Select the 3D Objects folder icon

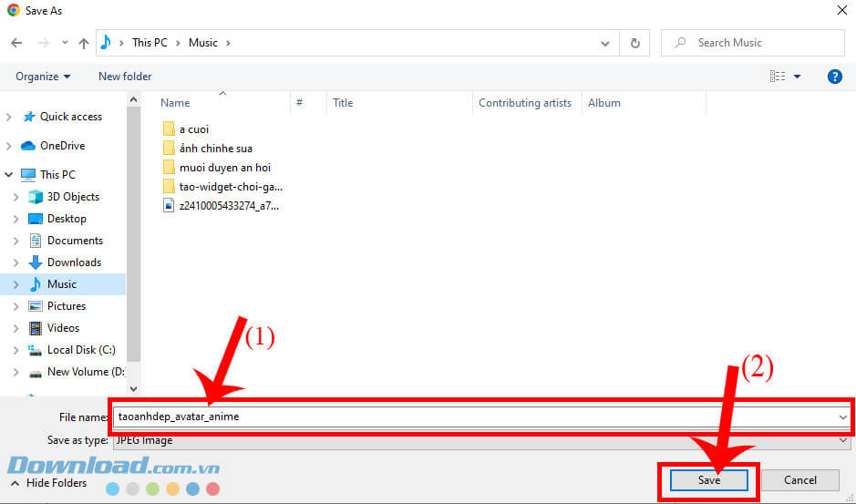coord(36,197)
